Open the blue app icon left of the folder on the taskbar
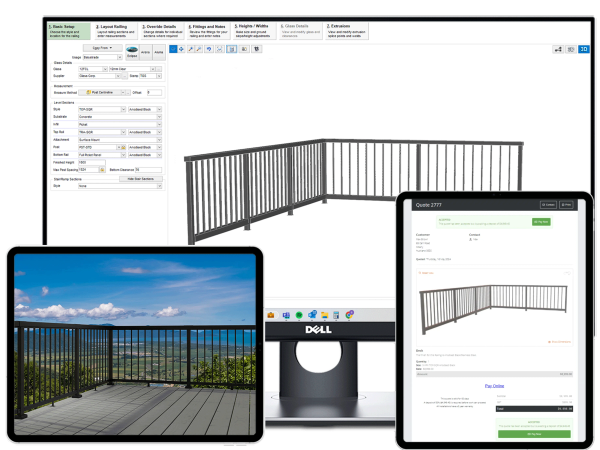Viewport: 600px width, 450px height. (x=312, y=315)
